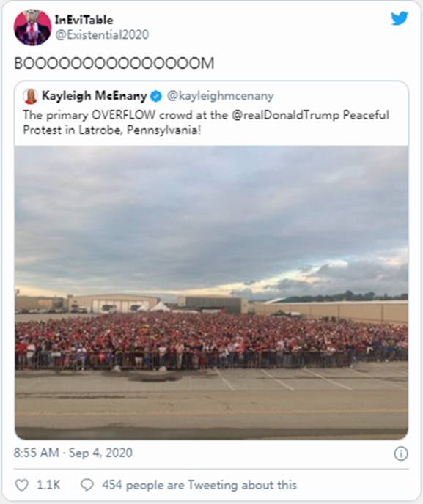Click the reply speech bubble icon

[x=87, y=485]
